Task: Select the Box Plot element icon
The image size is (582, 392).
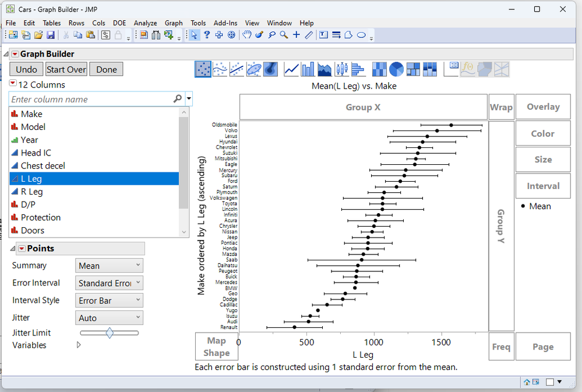Action: [x=341, y=69]
